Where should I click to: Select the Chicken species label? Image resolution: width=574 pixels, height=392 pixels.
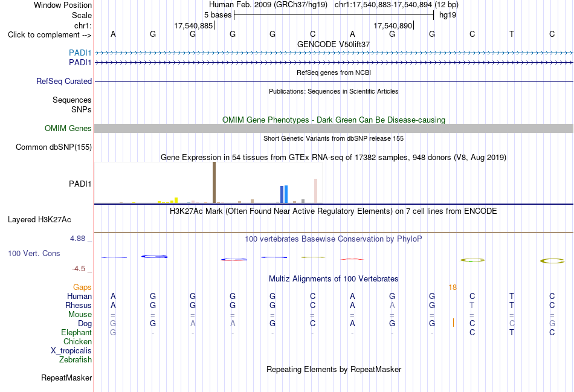(x=77, y=341)
